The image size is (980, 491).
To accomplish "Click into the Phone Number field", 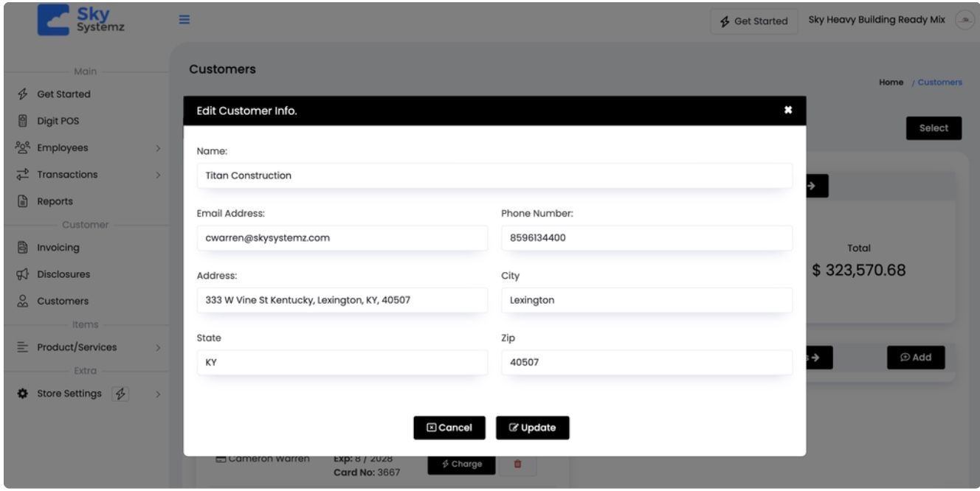I will (x=646, y=237).
